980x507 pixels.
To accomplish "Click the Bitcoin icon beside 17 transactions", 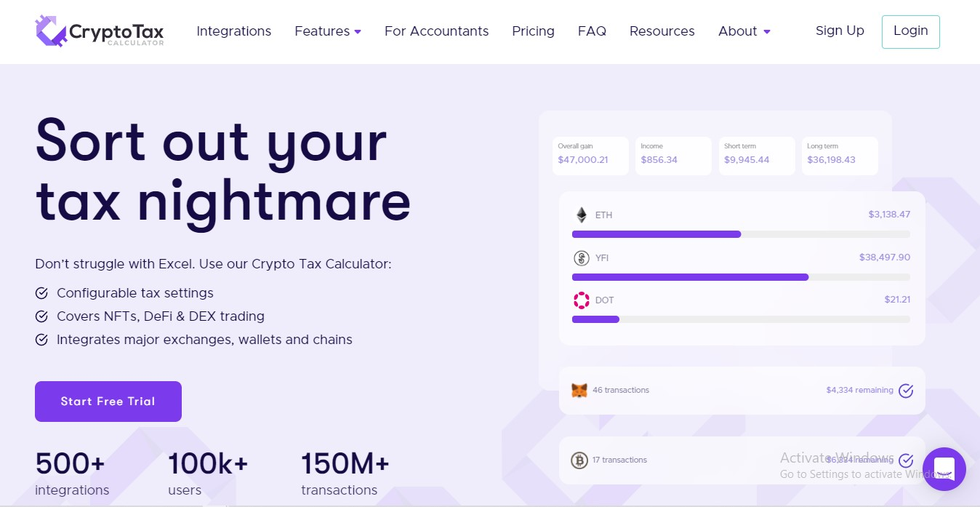I will pyautogui.click(x=579, y=460).
